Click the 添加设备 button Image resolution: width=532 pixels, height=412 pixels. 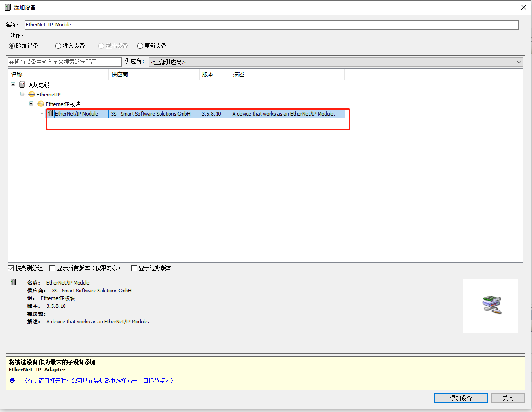click(460, 398)
